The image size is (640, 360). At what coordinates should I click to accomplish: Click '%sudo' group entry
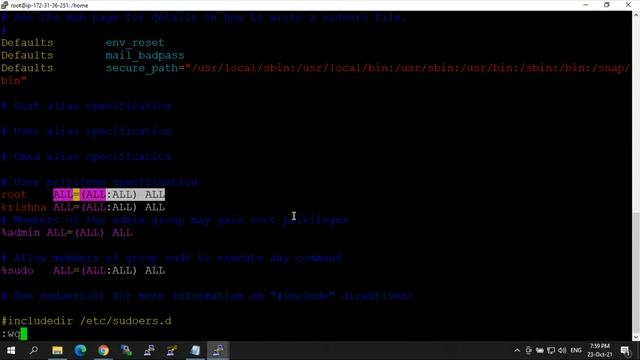[17, 271]
